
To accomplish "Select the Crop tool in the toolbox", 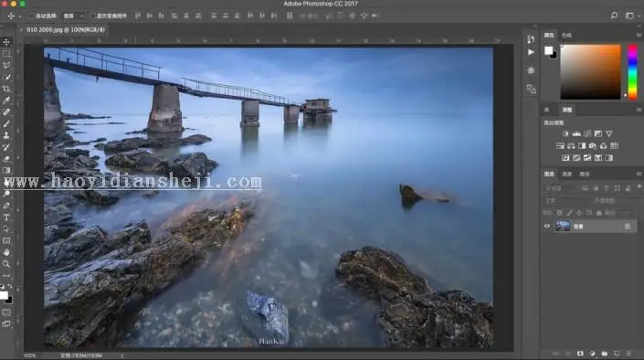I will click(x=6, y=89).
